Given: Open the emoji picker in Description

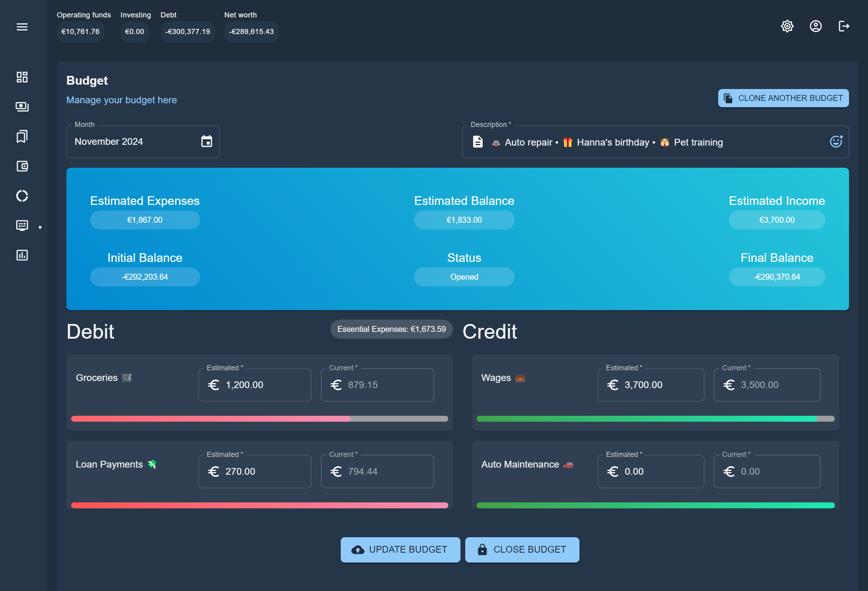Looking at the screenshot, I should click(836, 142).
